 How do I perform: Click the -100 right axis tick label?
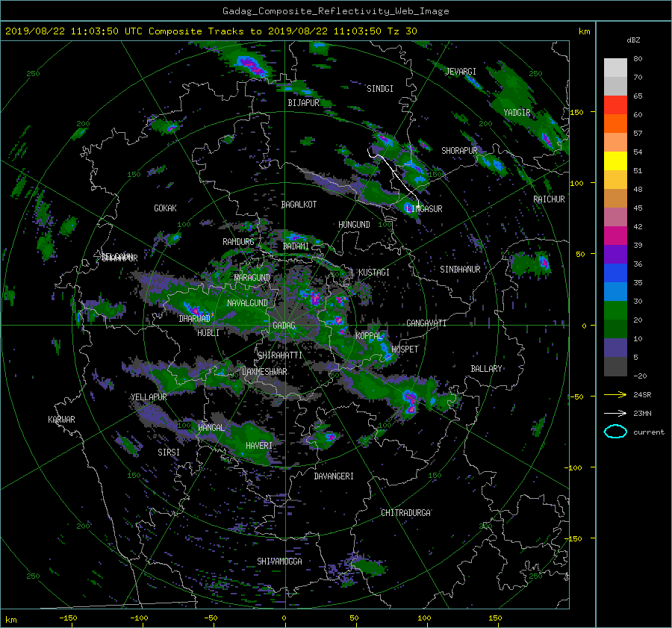tap(572, 467)
